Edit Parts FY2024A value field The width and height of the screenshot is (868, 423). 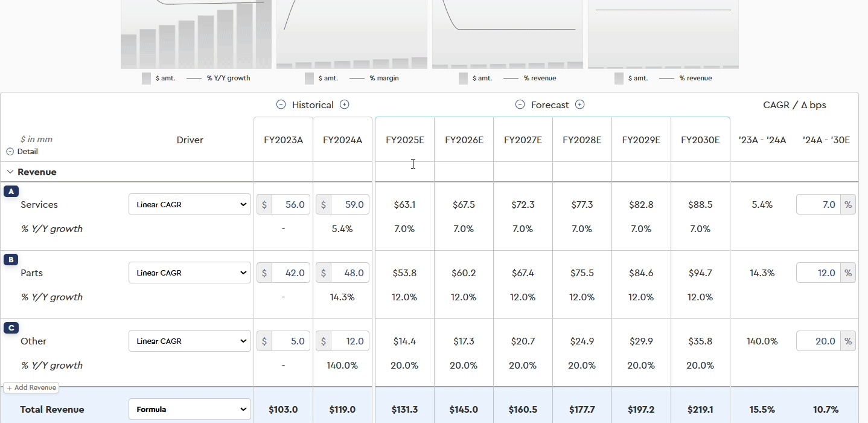tap(350, 273)
